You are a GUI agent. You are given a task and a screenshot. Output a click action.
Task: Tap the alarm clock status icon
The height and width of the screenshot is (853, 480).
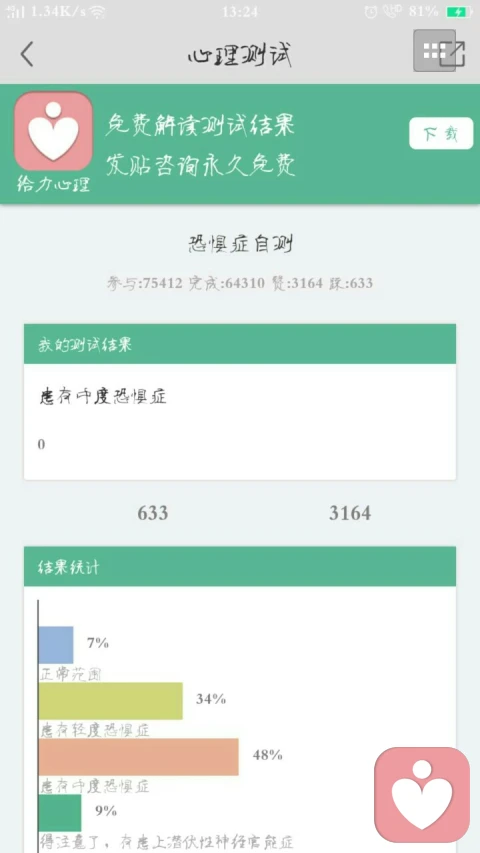tap(371, 11)
